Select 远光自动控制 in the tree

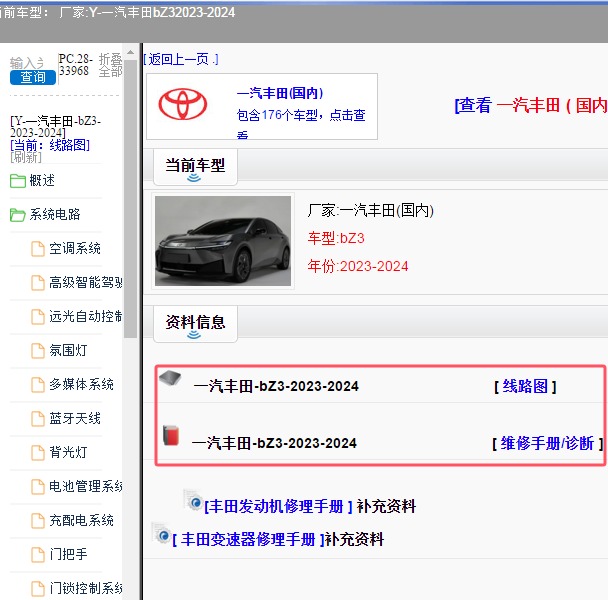(x=85, y=316)
